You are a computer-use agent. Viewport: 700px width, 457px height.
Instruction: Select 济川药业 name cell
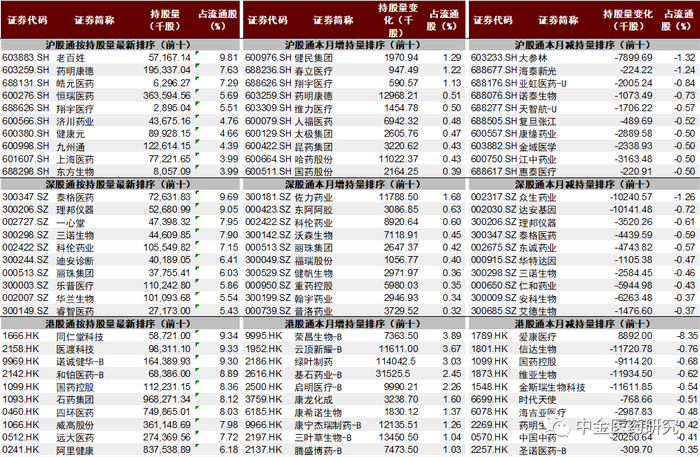coord(75,121)
